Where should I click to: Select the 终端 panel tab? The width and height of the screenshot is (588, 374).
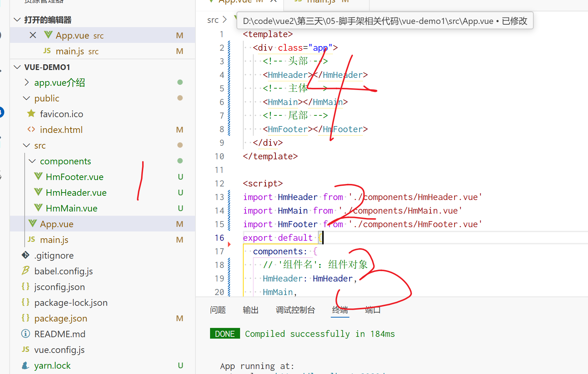[340, 310]
